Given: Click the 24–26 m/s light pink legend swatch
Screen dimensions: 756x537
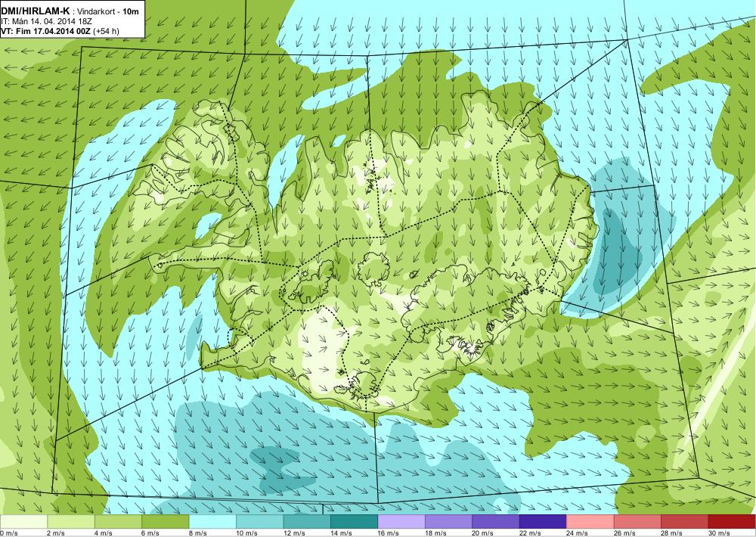Looking at the screenshot, I should pyautogui.click(x=590, y=522).
